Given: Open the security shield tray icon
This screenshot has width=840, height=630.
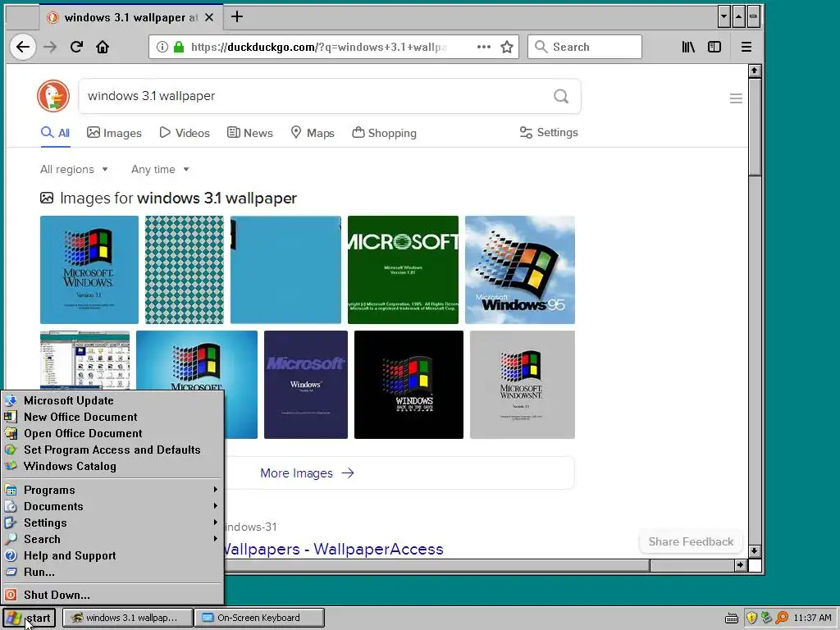Looking at the screenshot, I should [751, 618].
